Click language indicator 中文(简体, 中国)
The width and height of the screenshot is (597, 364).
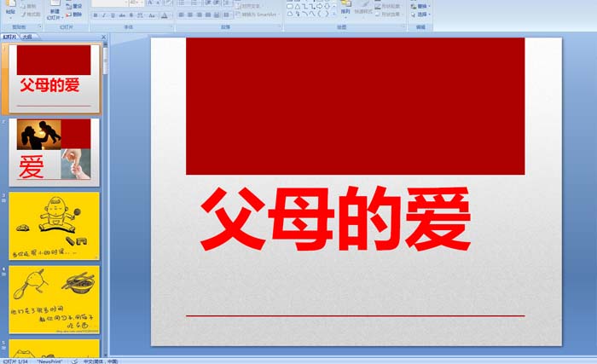coord(101,361)
